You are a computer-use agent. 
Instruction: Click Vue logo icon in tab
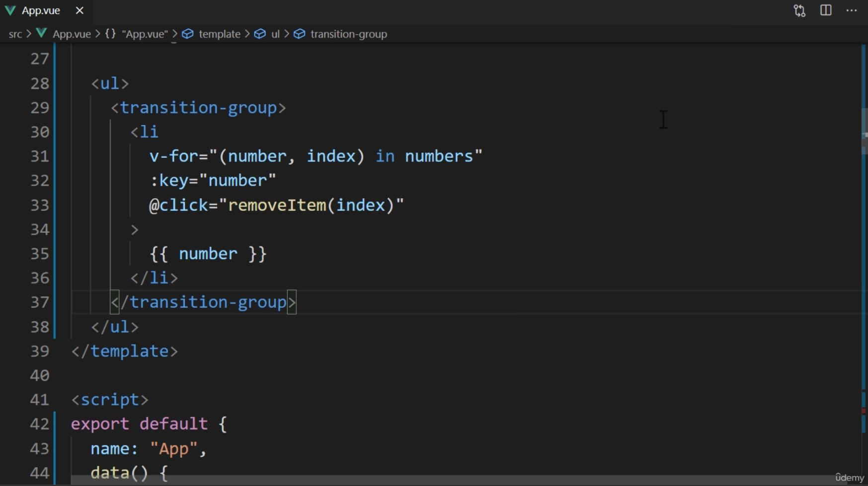pos(10,10)
